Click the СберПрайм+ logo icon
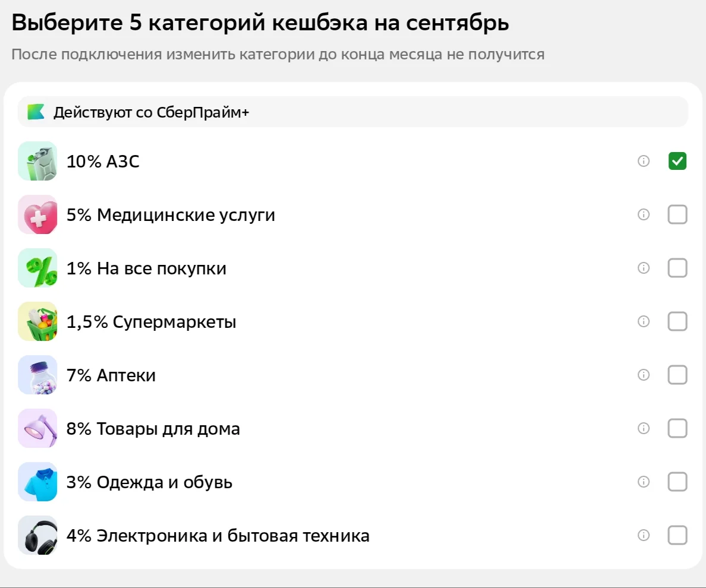Screen dimensions: 706x588 point(36,112)
